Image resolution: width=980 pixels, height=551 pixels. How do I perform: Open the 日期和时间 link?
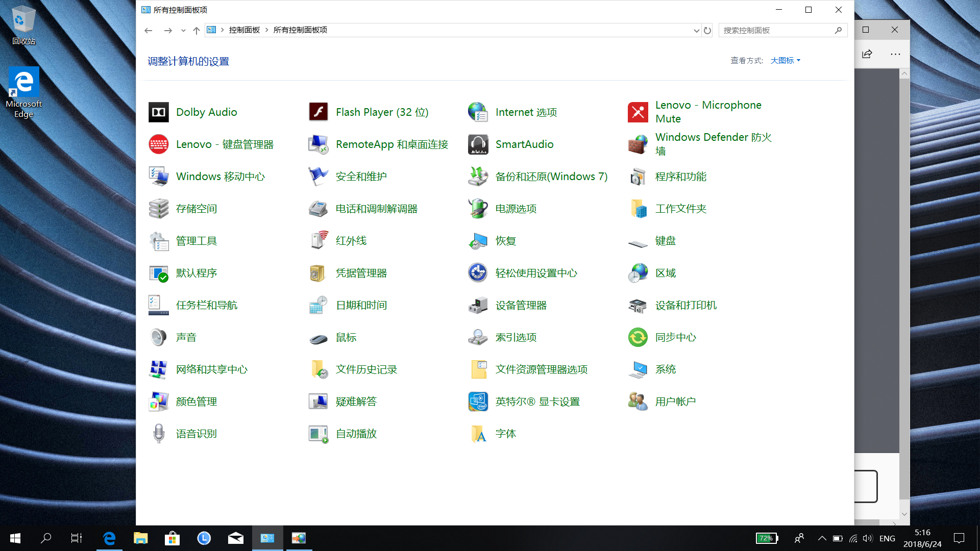[361, 305]
